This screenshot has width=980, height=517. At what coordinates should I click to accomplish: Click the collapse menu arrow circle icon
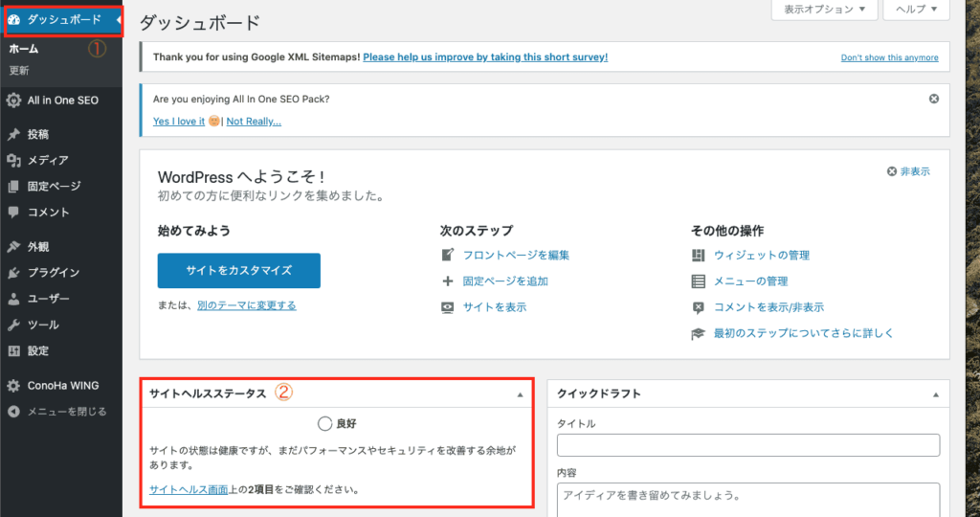[13, 412]
